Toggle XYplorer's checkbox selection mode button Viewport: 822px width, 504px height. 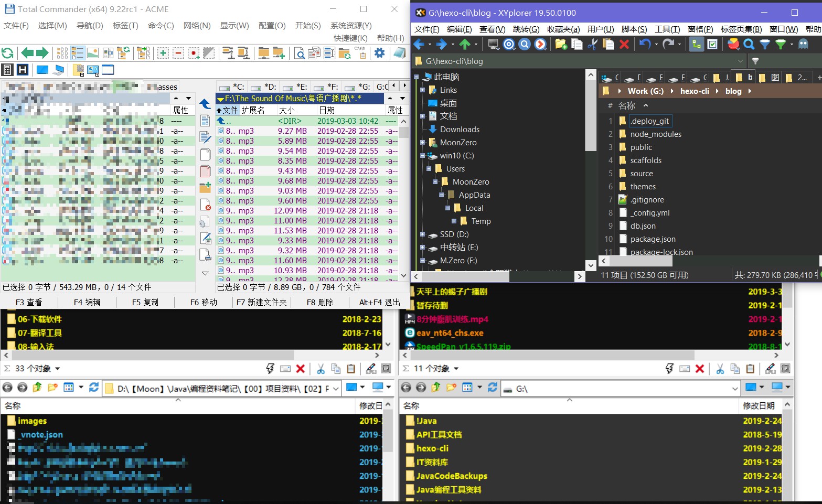(x=712, y=45)
